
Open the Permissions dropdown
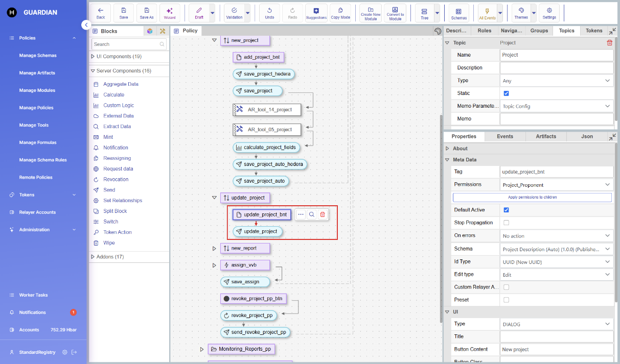tap(557, 185)
